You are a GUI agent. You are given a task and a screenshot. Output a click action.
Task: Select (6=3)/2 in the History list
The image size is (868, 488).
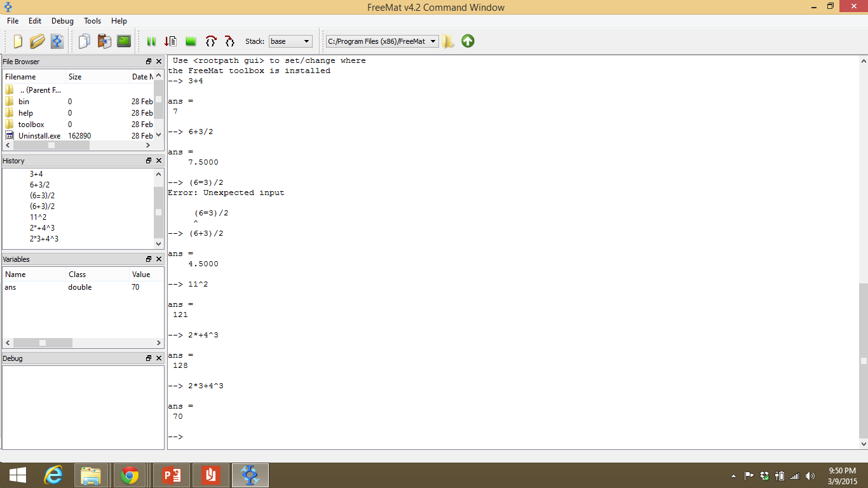click(42, 195)
